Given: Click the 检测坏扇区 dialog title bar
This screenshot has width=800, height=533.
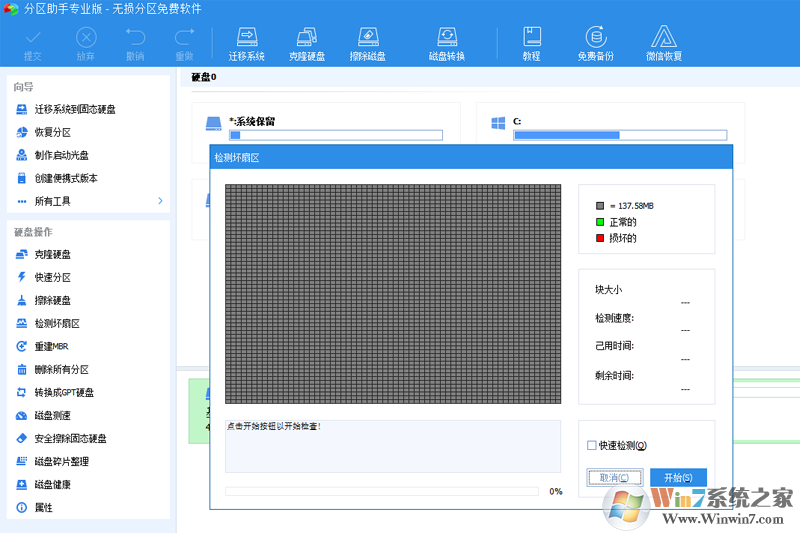Looking at the screenshot, I should (471, 158).
